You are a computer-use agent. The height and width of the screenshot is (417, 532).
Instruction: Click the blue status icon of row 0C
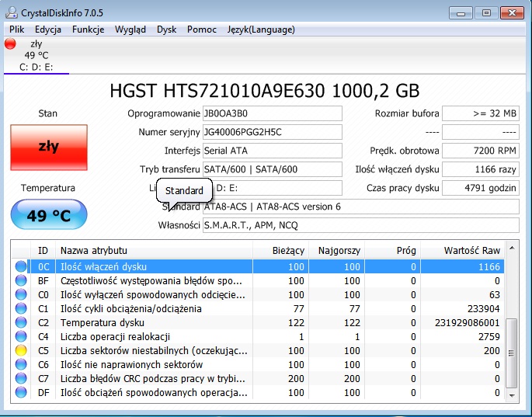click(21, 266)
